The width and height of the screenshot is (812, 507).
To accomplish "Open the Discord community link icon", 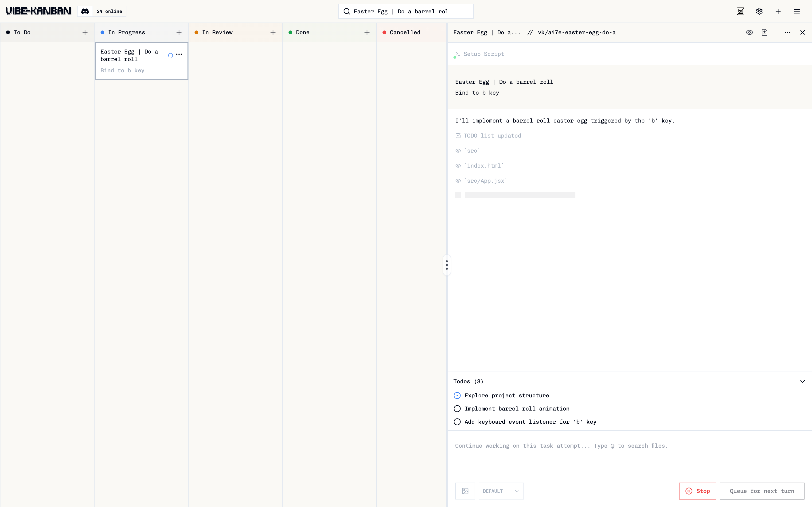I will 85,12.
